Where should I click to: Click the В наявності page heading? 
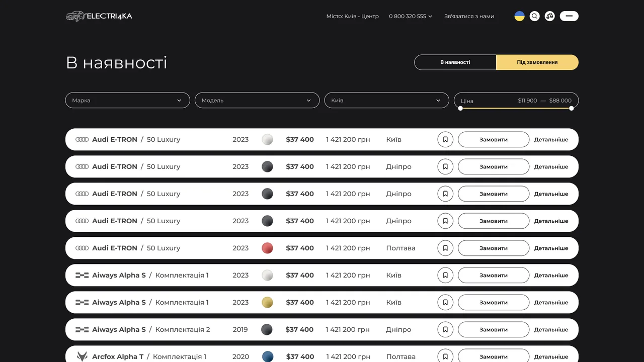(116, 63)
